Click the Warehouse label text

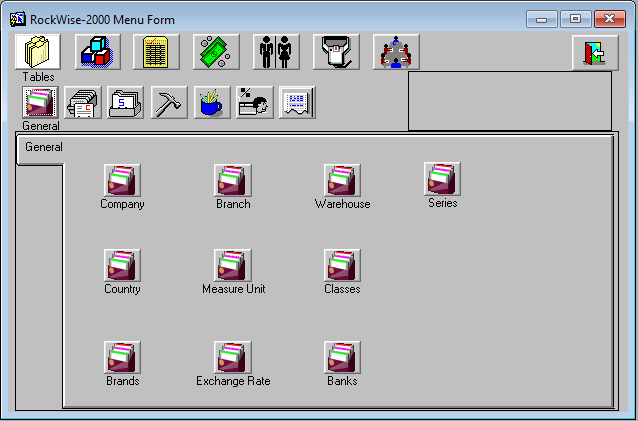coord(342,204)
